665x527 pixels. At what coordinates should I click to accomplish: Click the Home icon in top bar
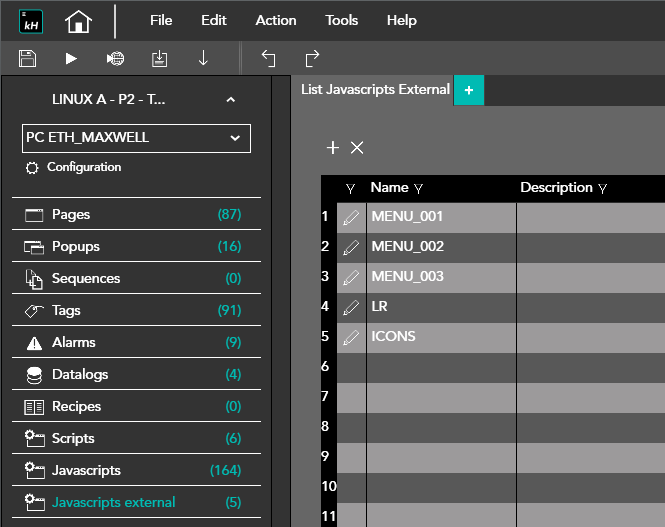coord(78,21)
